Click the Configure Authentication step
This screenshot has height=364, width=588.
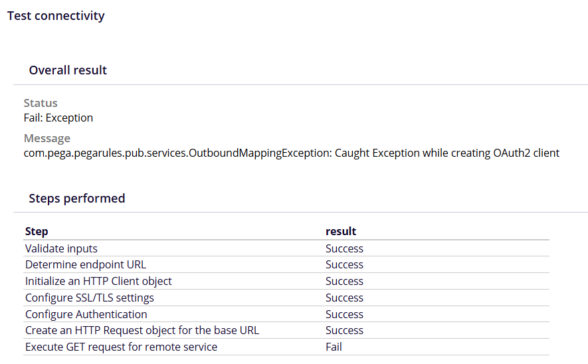(x=86, y=315)
